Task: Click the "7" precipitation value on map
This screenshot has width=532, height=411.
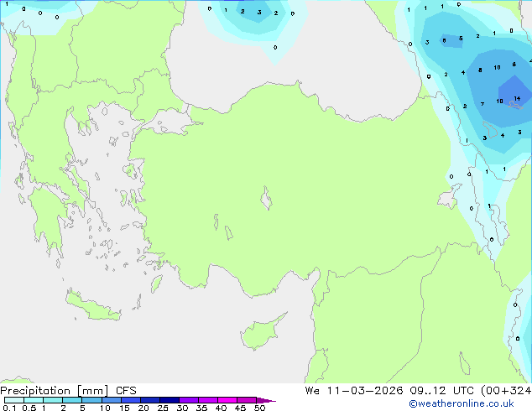Action: (x=482, y=104)
